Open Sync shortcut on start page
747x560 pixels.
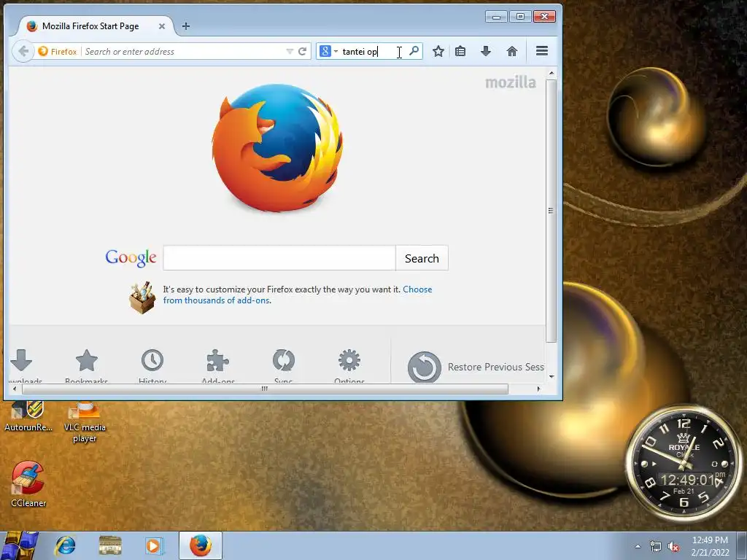[x=284, y=365]
